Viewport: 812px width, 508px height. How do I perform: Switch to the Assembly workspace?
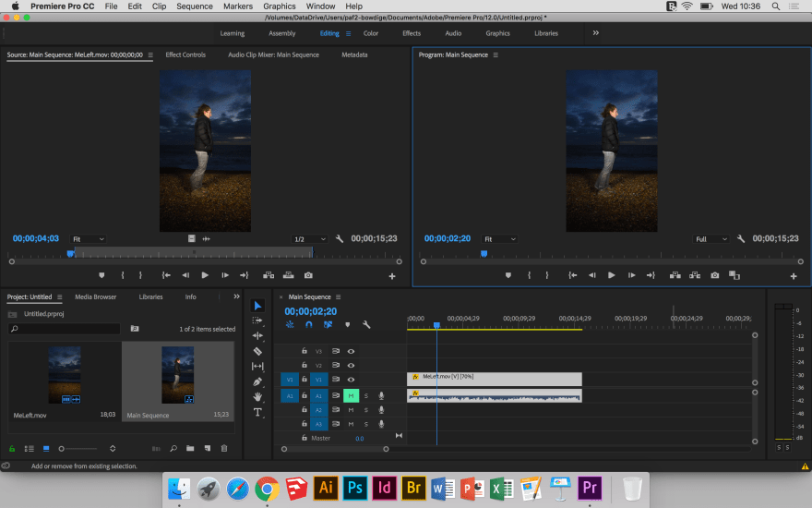(282, 33)
